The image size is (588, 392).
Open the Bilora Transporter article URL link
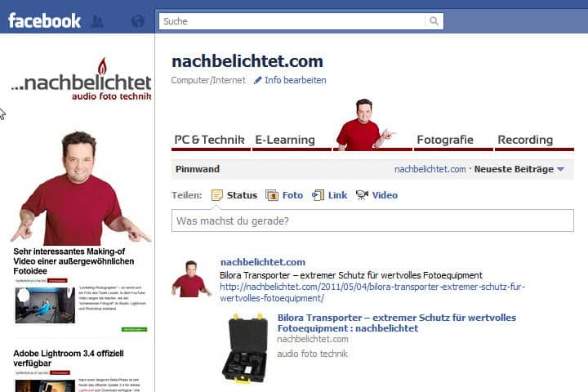372,292
